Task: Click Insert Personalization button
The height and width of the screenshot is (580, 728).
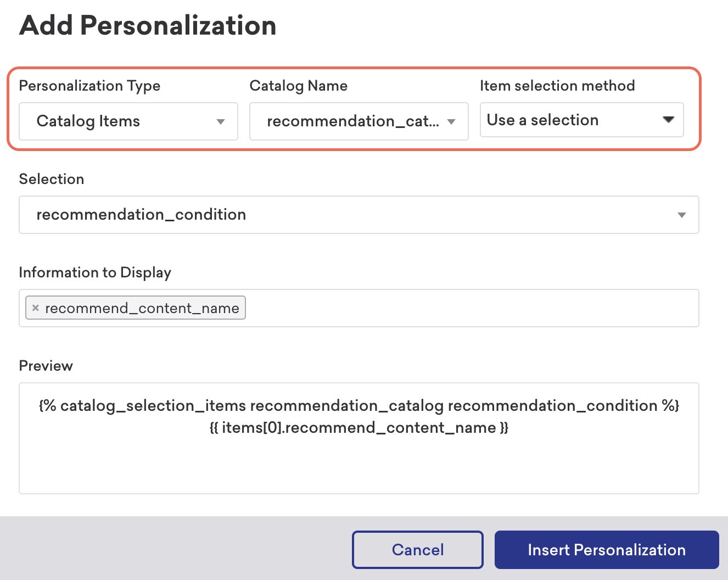Action: pos(607,550)
